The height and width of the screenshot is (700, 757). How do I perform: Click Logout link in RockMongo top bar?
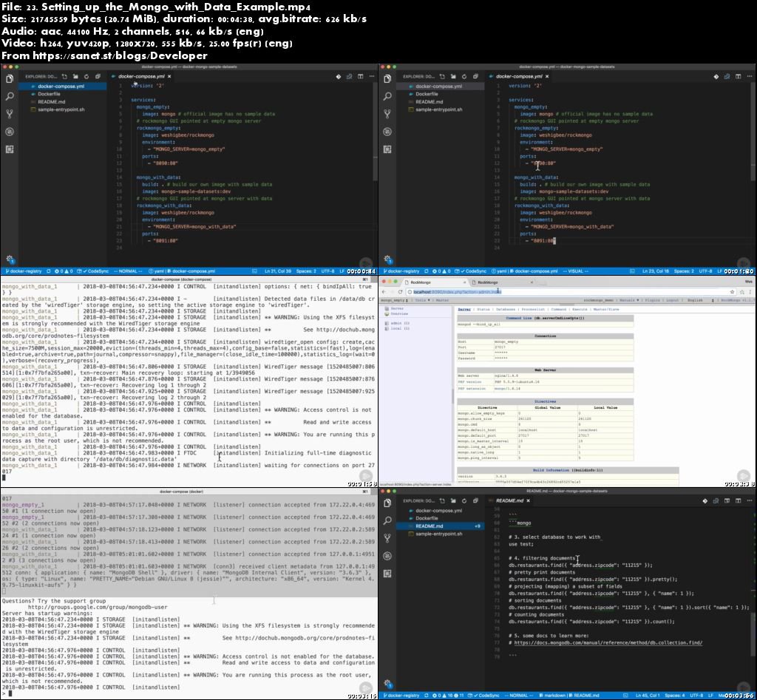pyautogui.click(x=673, y=300)
